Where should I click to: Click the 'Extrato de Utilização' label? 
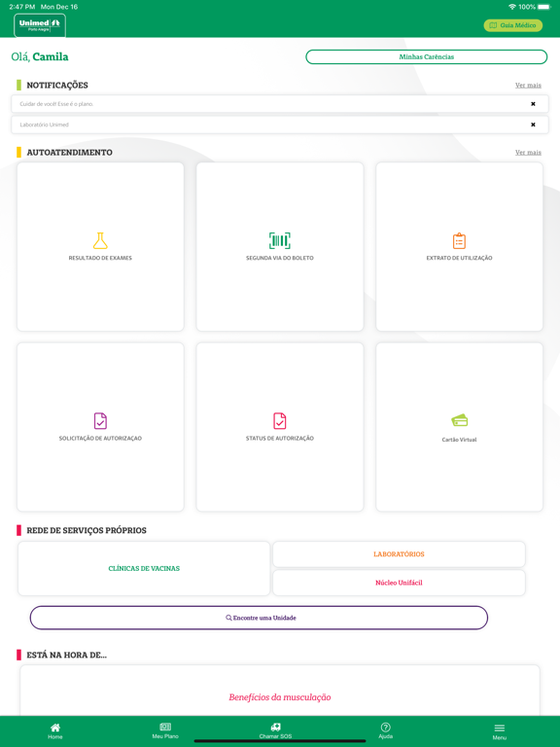(459, 258)
